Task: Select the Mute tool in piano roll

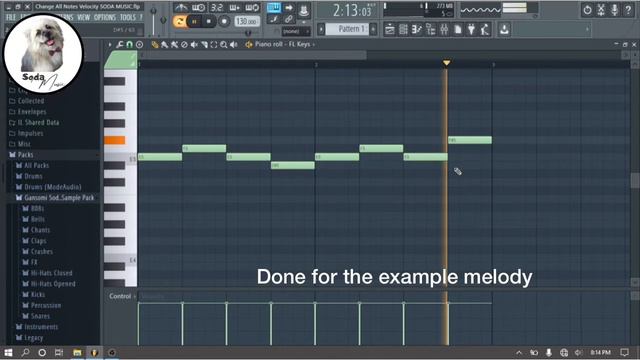Action: [194, 44]
